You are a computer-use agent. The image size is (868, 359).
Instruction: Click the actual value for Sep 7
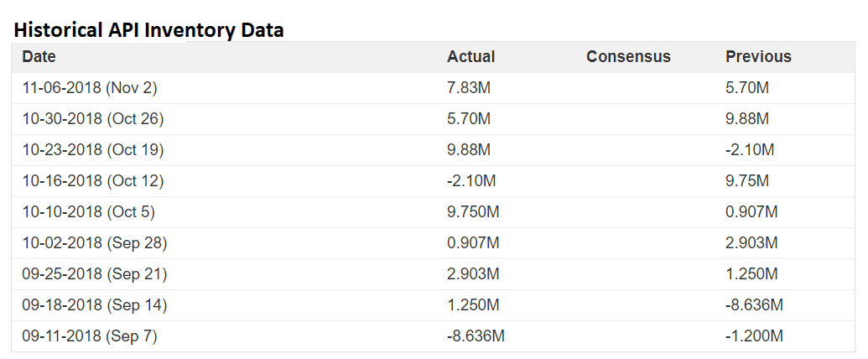point(476,336)
